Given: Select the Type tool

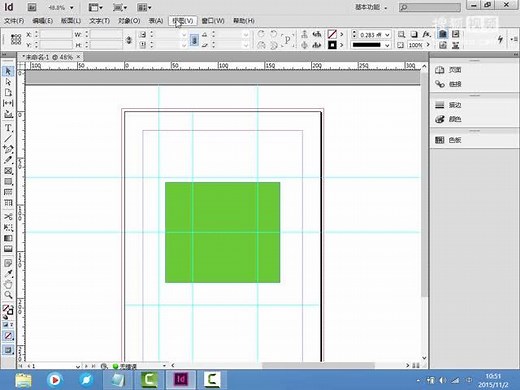Looking at the screenshot, I should tap(8, 128).
